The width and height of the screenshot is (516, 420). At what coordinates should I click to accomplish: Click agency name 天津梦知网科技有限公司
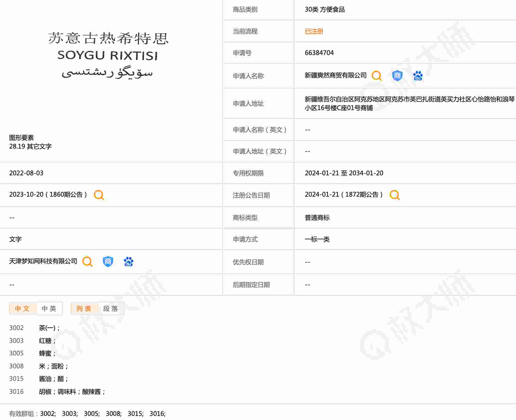43,261
